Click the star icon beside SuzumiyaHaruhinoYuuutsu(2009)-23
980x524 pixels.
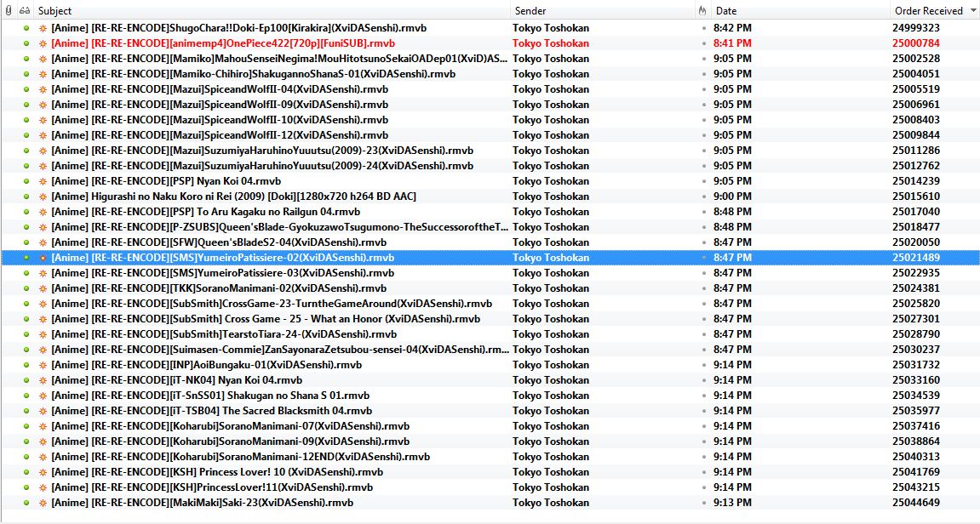pyautogui.click(x=43, y=151)
